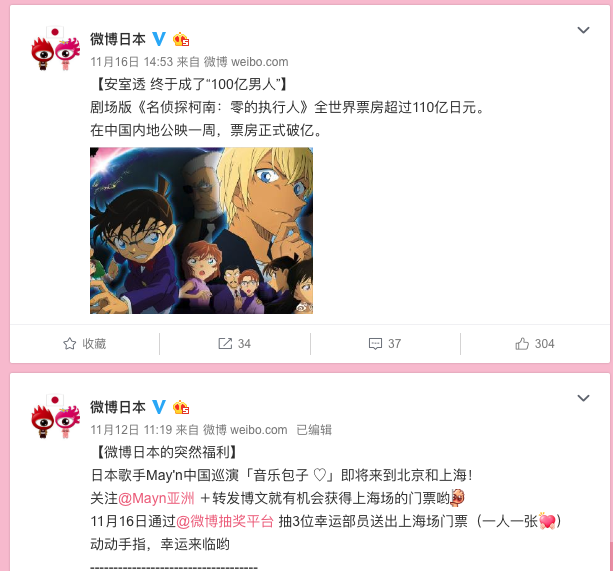Click the repost icon showing 34

225,344
